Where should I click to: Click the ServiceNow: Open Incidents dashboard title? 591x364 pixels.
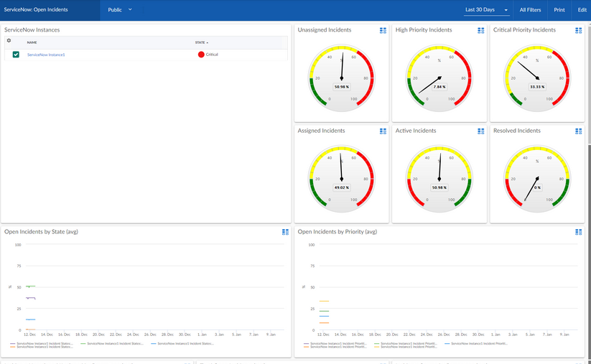(36, 10)
